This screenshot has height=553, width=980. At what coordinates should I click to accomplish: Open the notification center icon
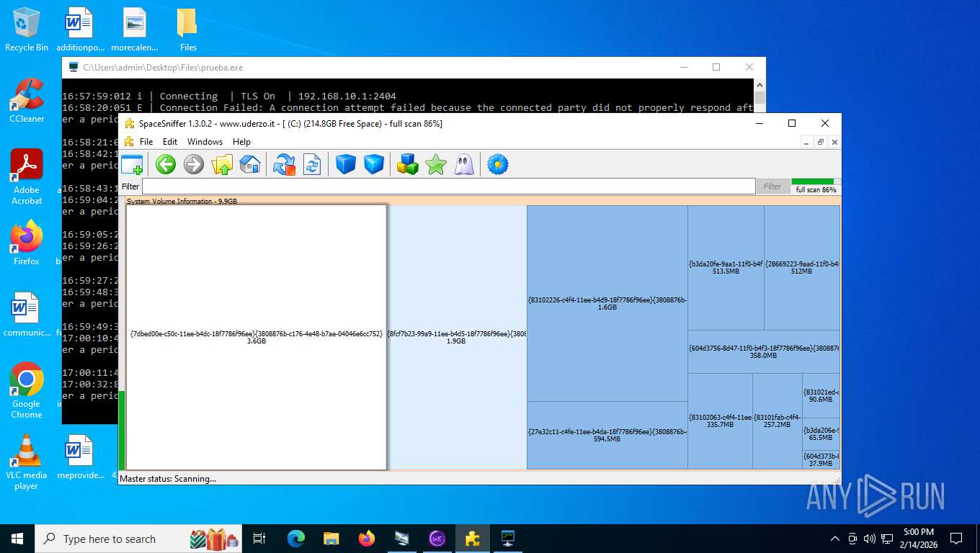(x=956, y=539)
